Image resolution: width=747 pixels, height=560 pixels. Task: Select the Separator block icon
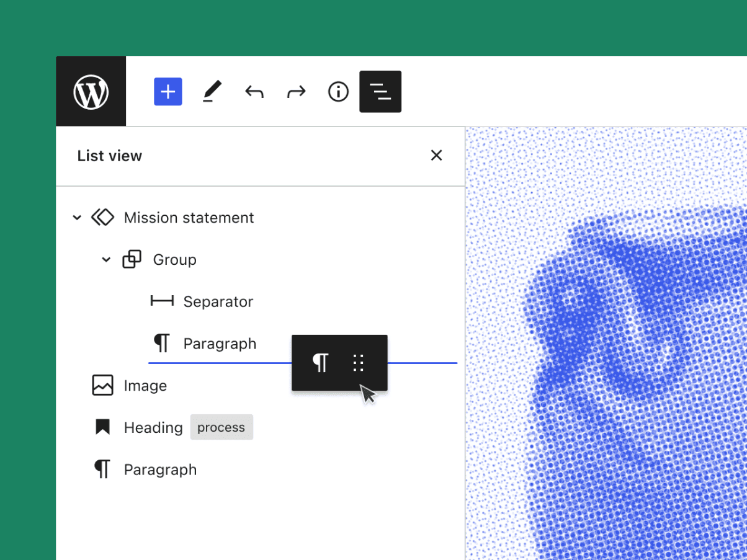161,301
